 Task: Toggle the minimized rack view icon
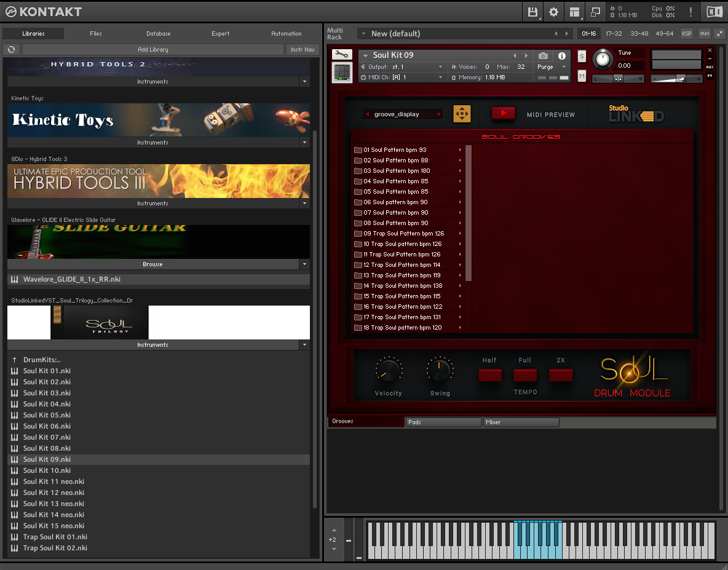[x=595, y=12]
